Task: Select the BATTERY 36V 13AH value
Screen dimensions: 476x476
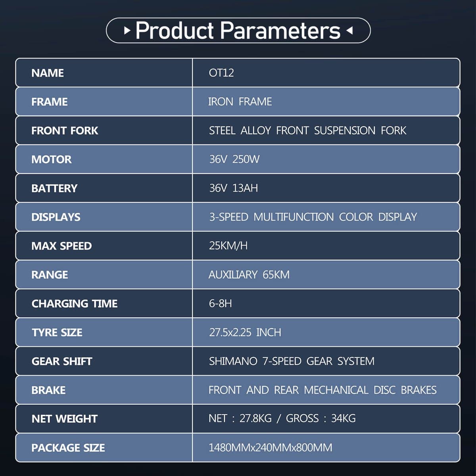Action: pos(233,188)
